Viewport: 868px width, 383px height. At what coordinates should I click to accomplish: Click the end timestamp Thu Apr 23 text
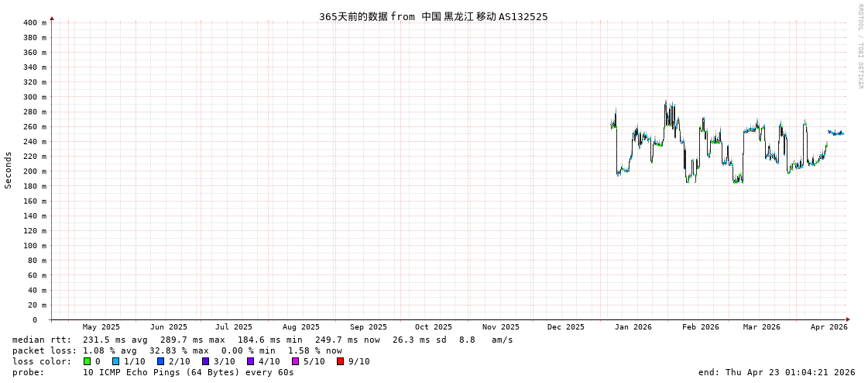pos(777,372)
